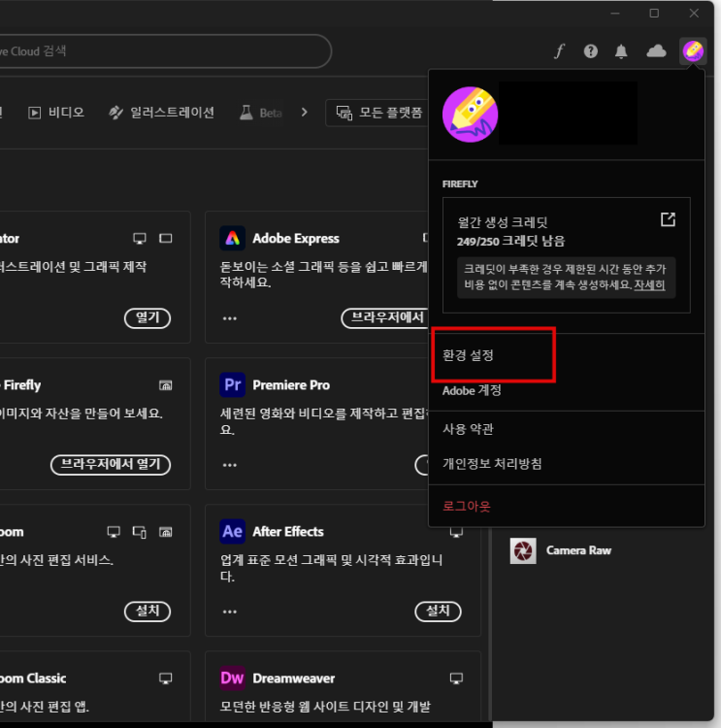This screenshot has width=721, height=728.
Task: Click the After Effects title text
Action: pyautogui.click(x=288, y=532)
